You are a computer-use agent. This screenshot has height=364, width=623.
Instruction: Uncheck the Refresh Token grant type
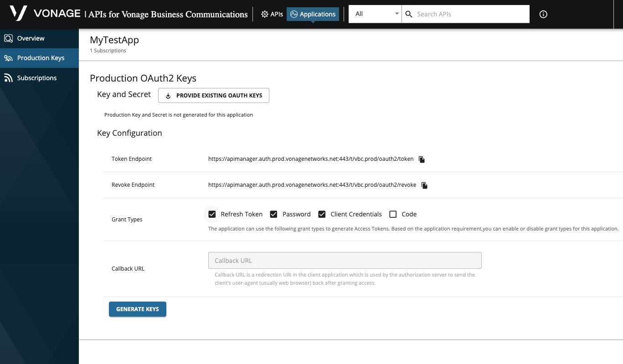point(212,214)
